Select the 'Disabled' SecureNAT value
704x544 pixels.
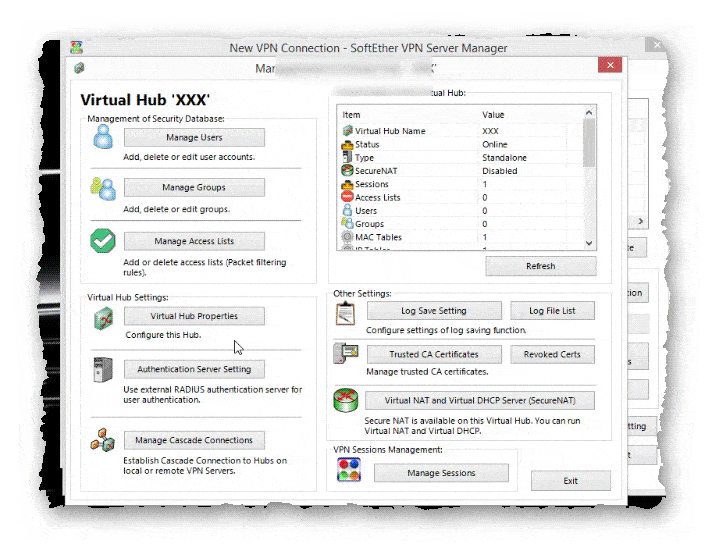point(500,171)
